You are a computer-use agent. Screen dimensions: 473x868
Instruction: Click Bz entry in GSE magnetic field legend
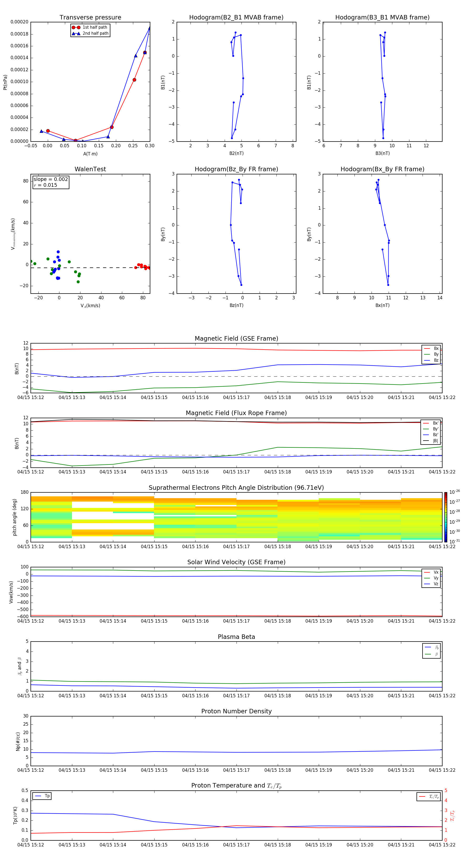(431, 360)
